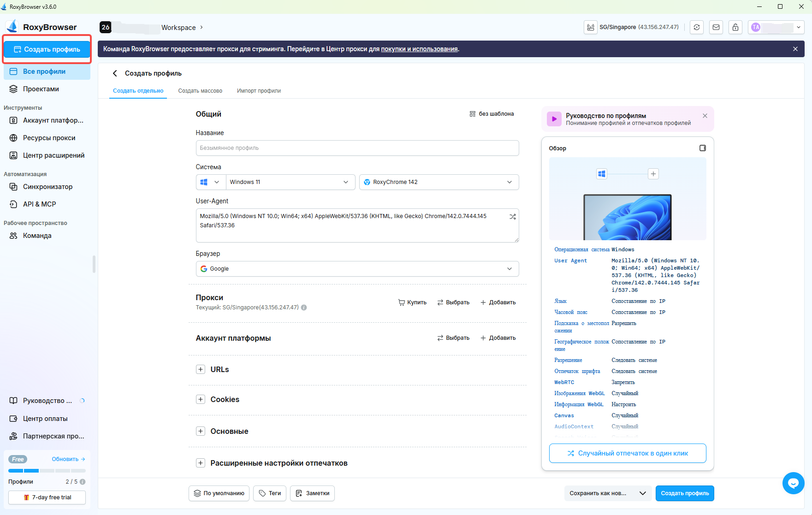Expand the URLs section
Screen dimensions: 812x515
[x=201, y=369]
